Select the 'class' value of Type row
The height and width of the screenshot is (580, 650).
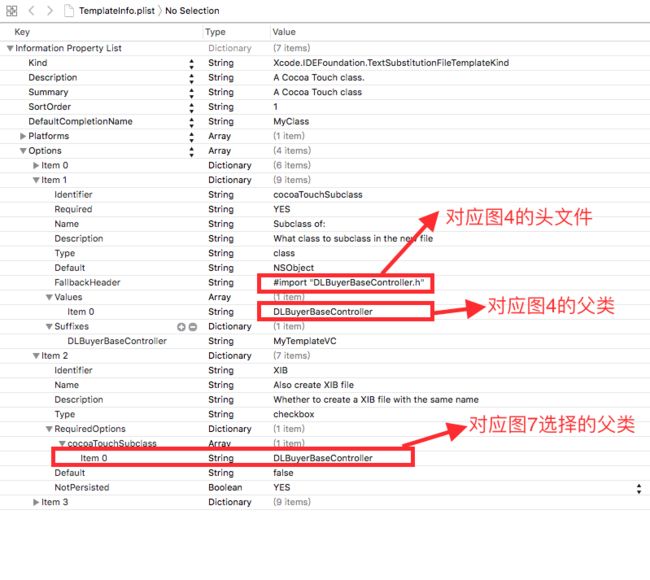[x=284, y=253]
